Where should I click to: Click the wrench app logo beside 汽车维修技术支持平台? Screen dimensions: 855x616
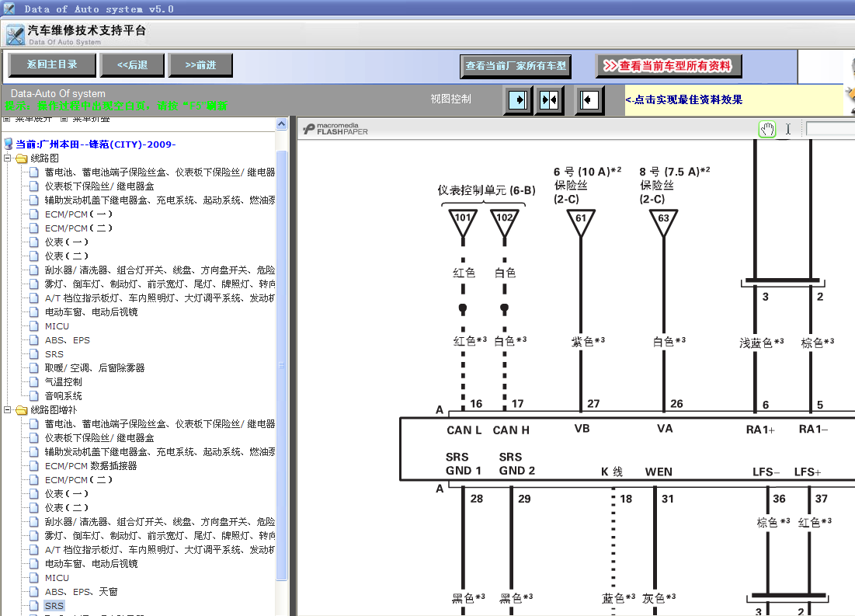[x=16, y=34]
